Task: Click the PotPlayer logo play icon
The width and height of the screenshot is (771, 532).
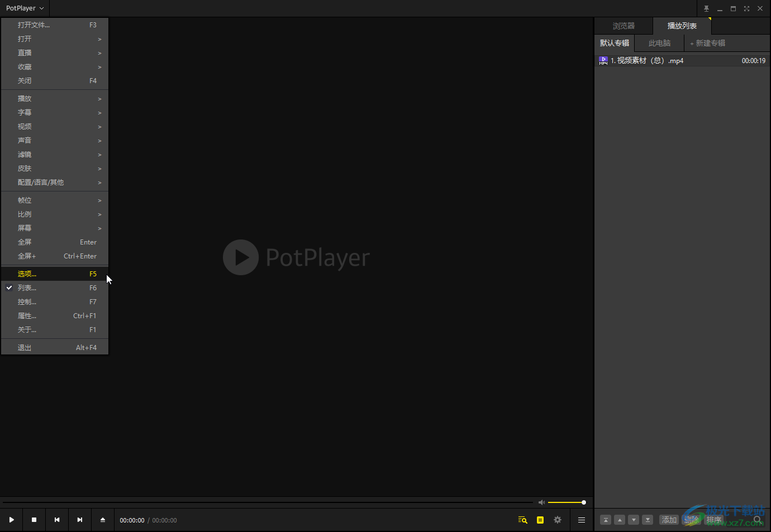Action: click(x=241, y=257)
